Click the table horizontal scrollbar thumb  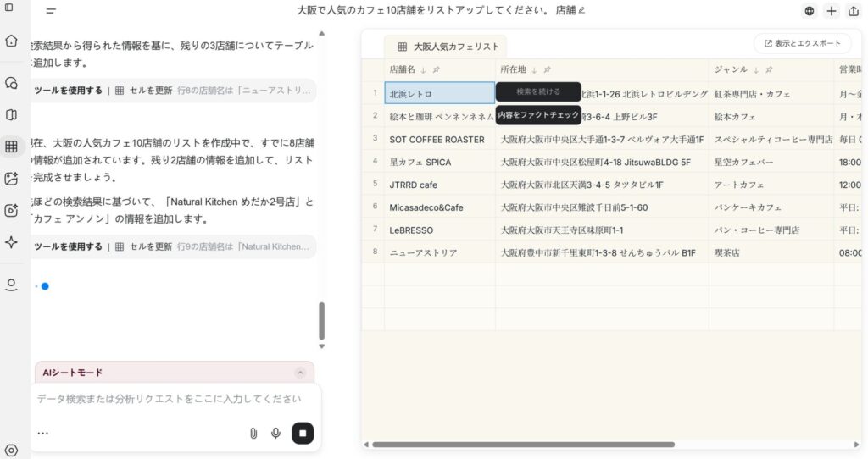pyautogui.click(x=523, y=445)
